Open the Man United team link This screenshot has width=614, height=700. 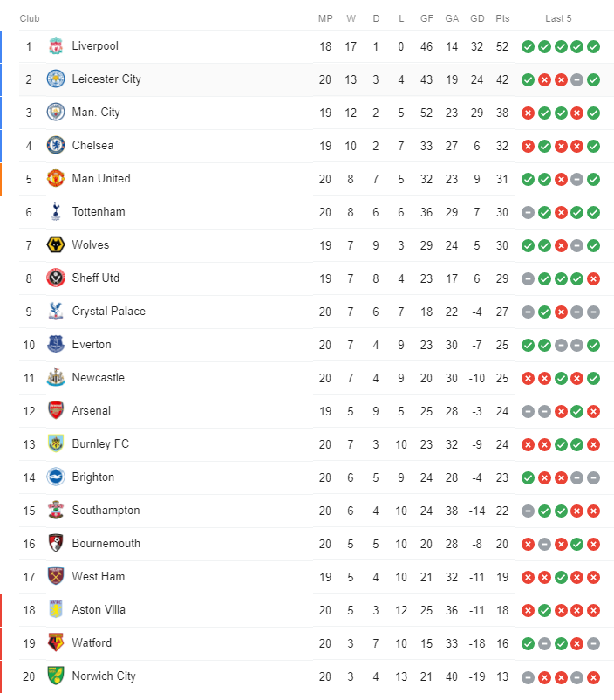pyautogui.click(x=101, y=179)
